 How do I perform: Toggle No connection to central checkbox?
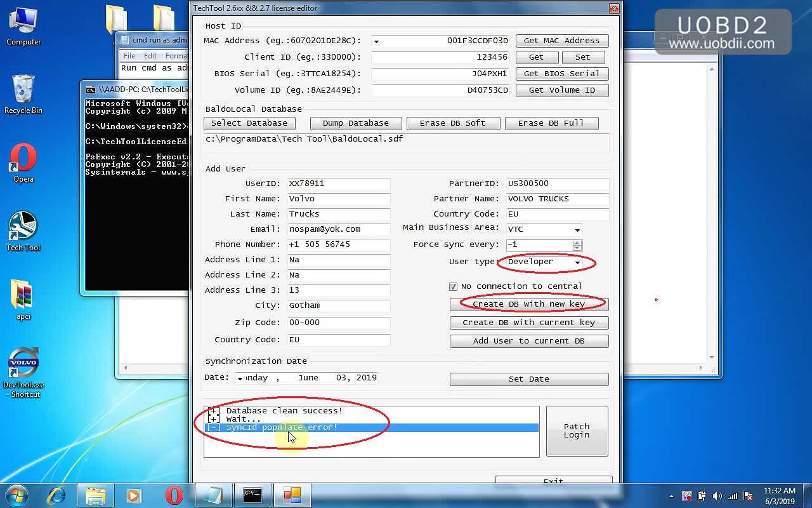click(x=453, y=286)
